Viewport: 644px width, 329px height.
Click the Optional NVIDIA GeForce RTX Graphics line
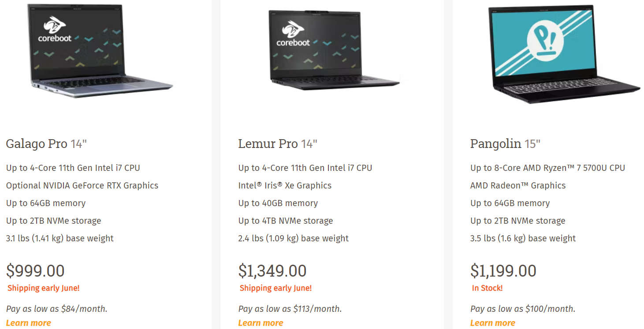click(x=82, y=185)
